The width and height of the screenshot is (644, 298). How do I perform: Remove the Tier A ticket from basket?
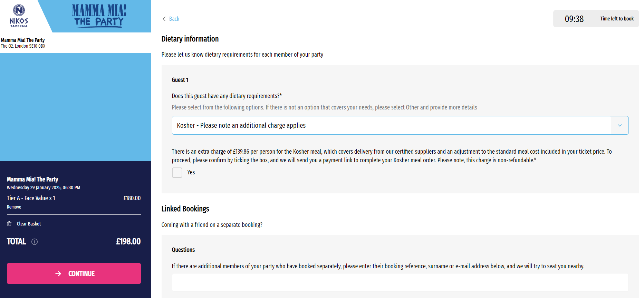point(14,207)
